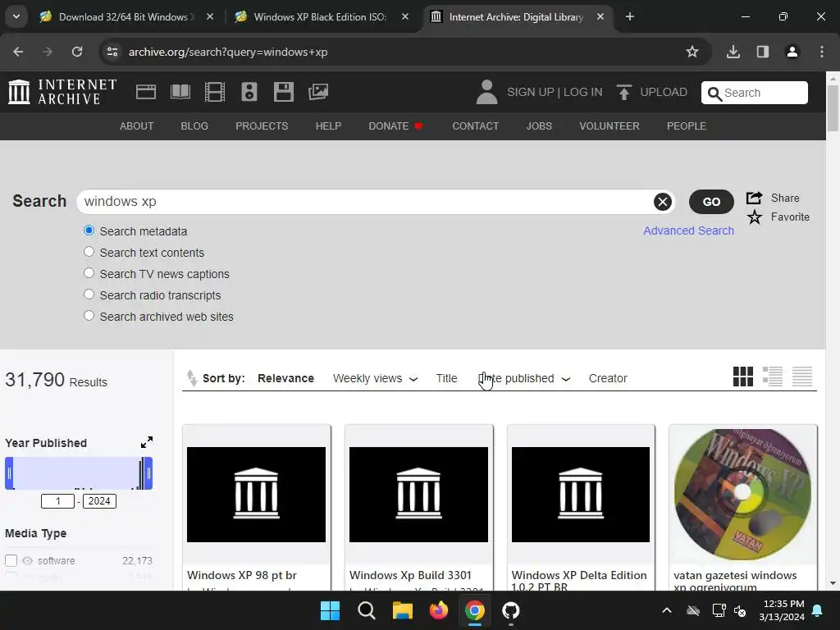Viewport: 840px width, 630px height.
Task: Reload the page
Action: tap(77, 52)
